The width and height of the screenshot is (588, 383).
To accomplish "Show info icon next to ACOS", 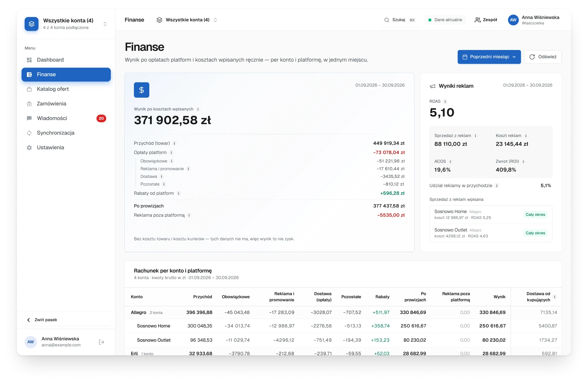I will (450, 162).
